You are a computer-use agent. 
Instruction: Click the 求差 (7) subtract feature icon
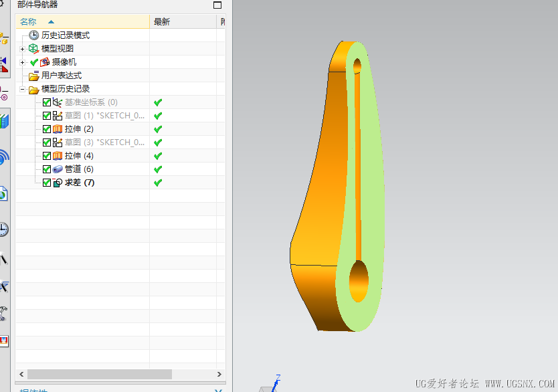click(58, 183)
